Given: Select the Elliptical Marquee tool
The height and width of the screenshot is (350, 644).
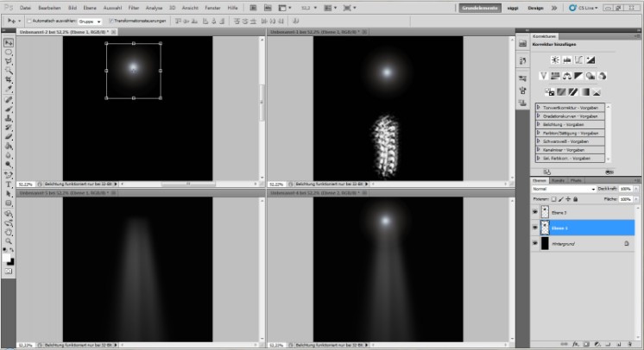Looking at the screenshot, I should pyautogui.click(x=9, y=52).
